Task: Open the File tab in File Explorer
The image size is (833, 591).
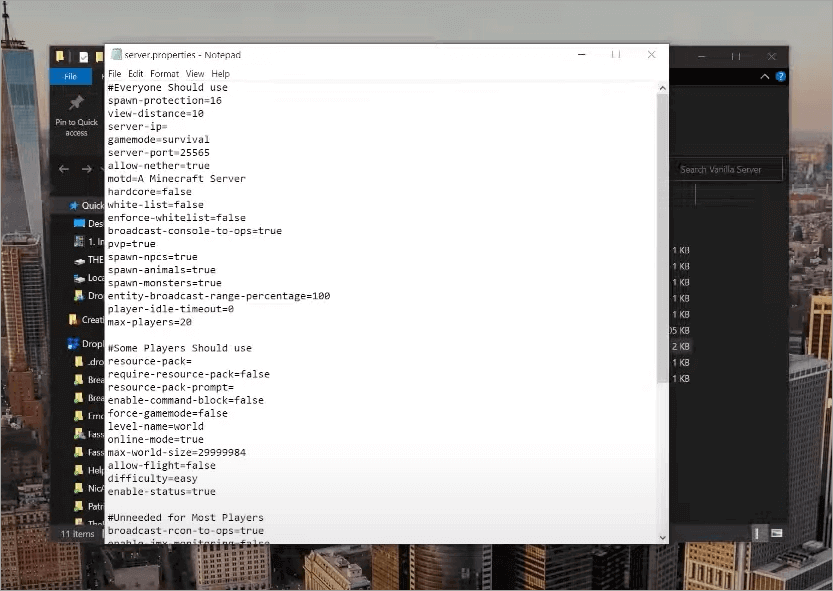Action: (x=71, y=76)
